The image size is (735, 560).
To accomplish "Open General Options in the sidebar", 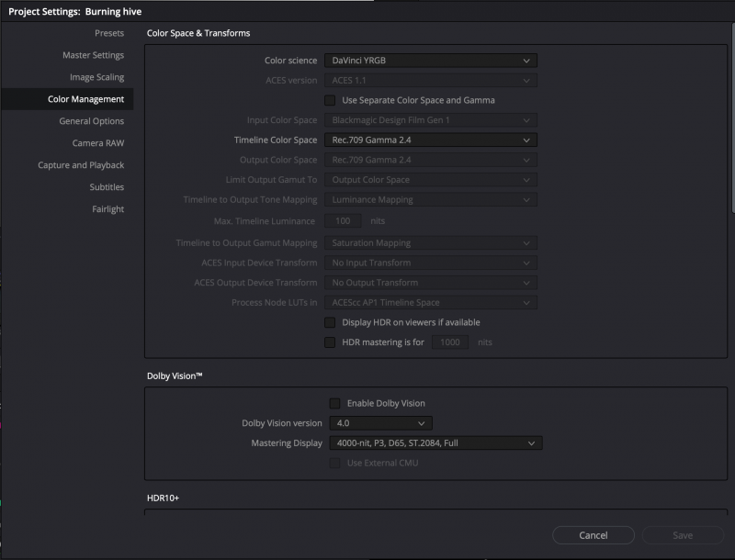I will pos(91,121).
